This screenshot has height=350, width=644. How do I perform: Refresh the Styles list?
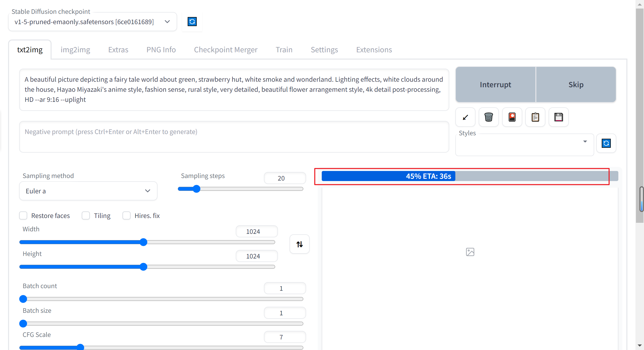point(606,143)
